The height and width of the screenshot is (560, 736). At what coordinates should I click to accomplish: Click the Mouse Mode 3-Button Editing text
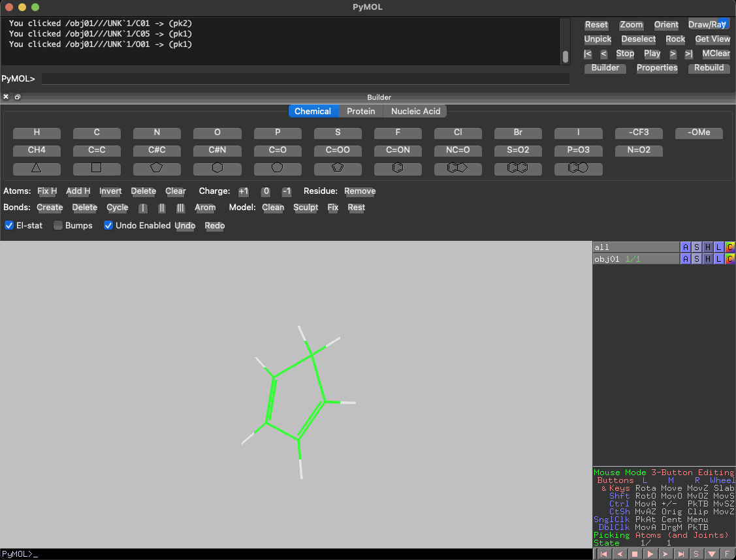coord(664,473)
